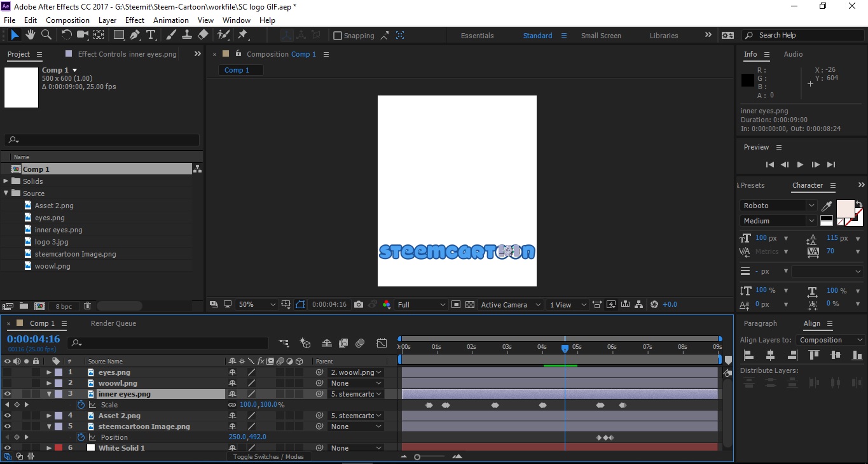Select the Pen tool

[135, 35]
